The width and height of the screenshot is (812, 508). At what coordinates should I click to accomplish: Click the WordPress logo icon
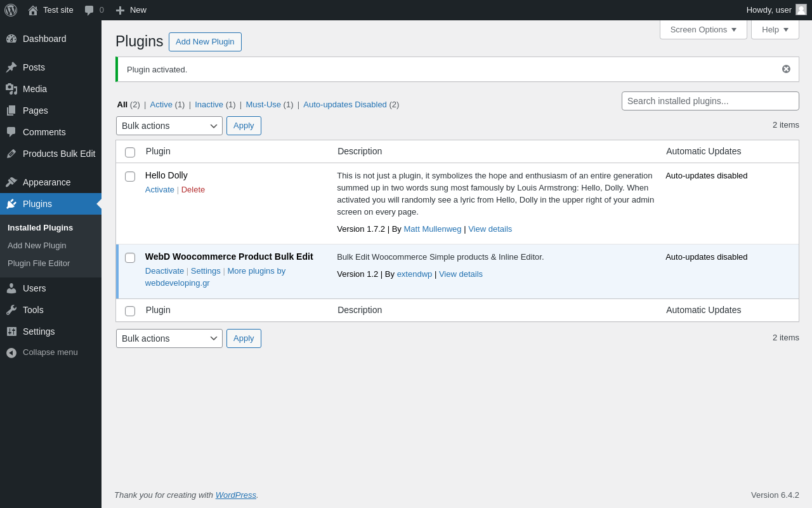[11, 10]
